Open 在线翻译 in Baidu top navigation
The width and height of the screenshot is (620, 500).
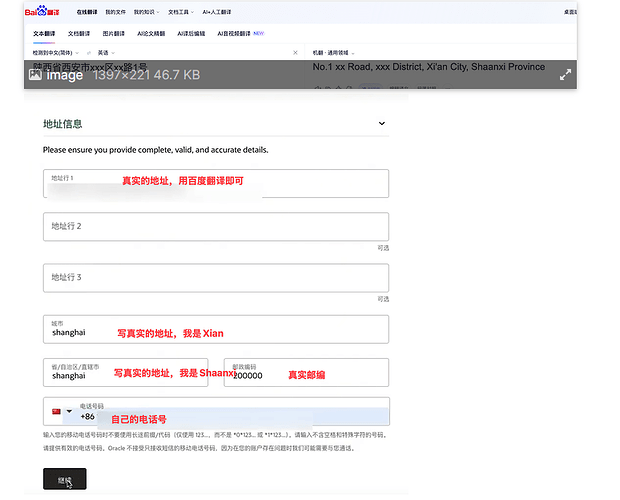87,12
